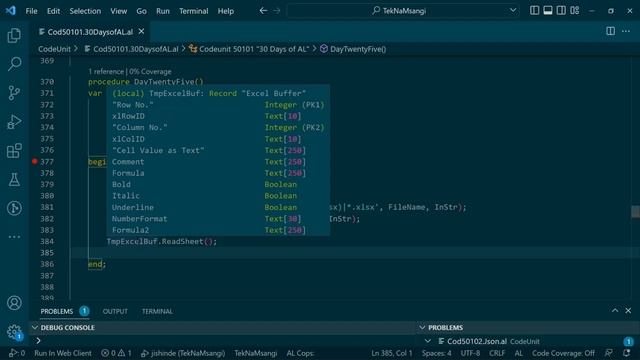The height and width of the screenshot is (360, 640).
Task: Open the Go menu
Action: point(141,11)
